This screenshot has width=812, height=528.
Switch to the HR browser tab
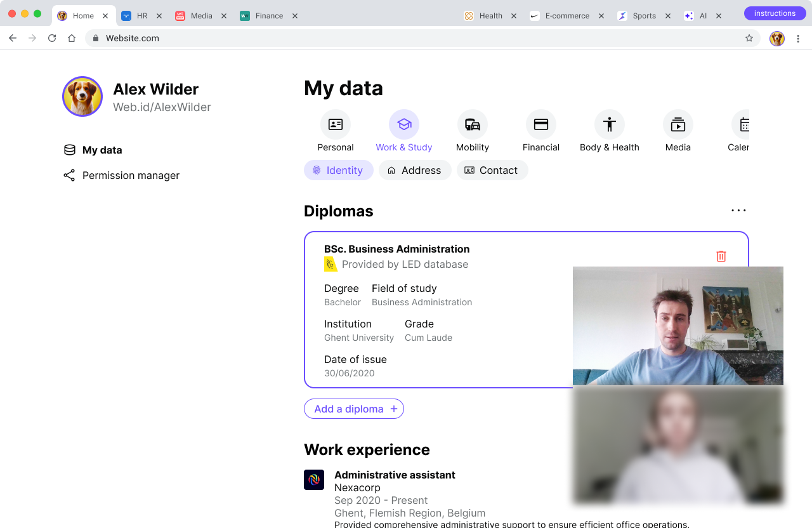[x=143, y=16]
